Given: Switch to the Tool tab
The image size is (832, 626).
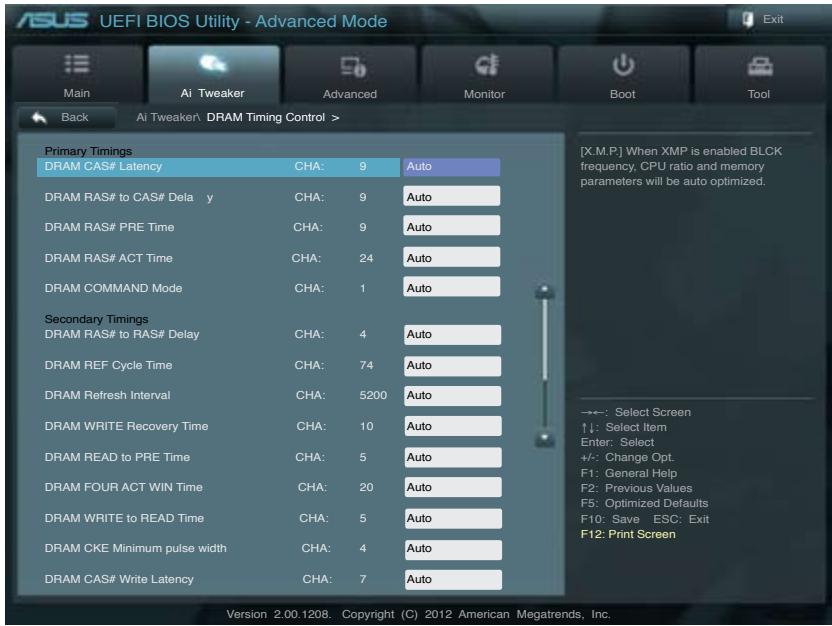Looking at the screenshot, I should 760,74.
